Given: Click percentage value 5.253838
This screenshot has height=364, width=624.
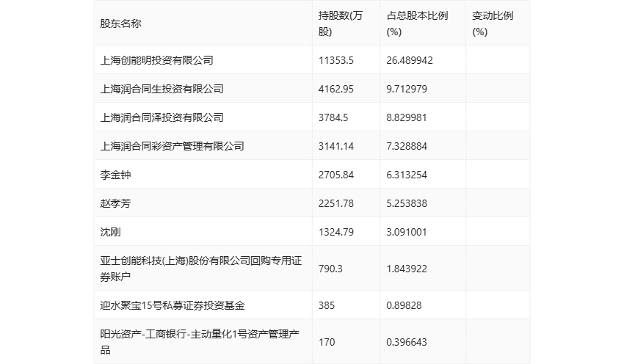Looking at the screenshot, I should tap(407, 203).
